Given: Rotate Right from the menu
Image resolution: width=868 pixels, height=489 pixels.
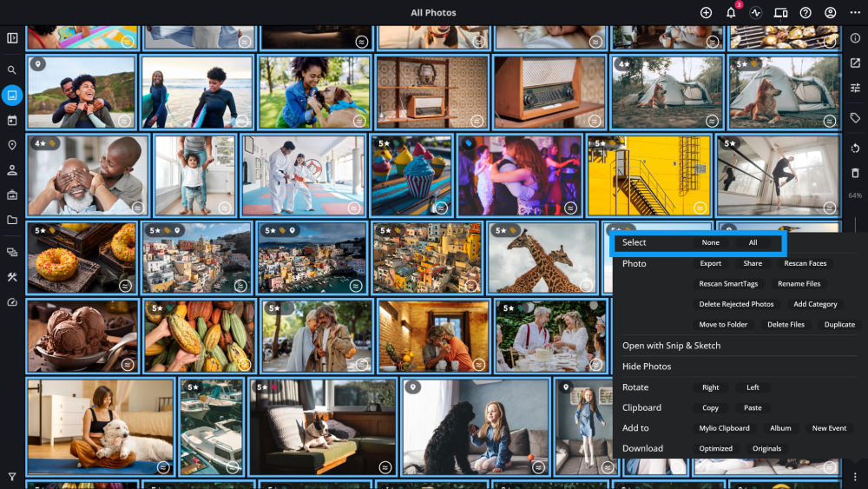Looking at the screenshot, I should point(710,387).
